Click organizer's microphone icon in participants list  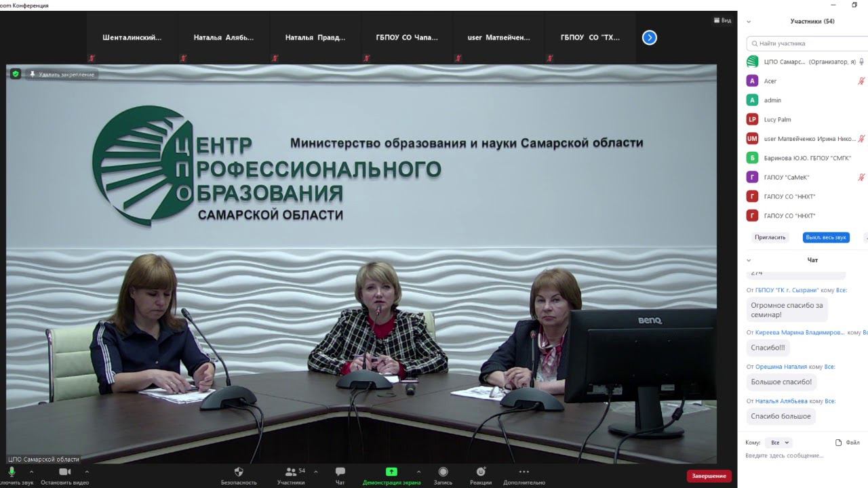pyautogui.click(x=861, y=62)
